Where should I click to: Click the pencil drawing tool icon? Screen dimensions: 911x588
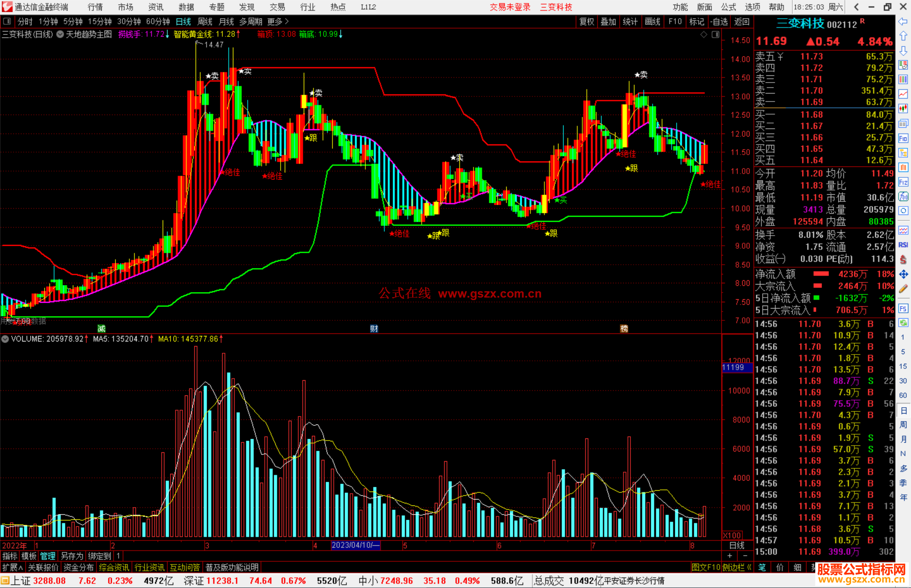pos(903,289)
